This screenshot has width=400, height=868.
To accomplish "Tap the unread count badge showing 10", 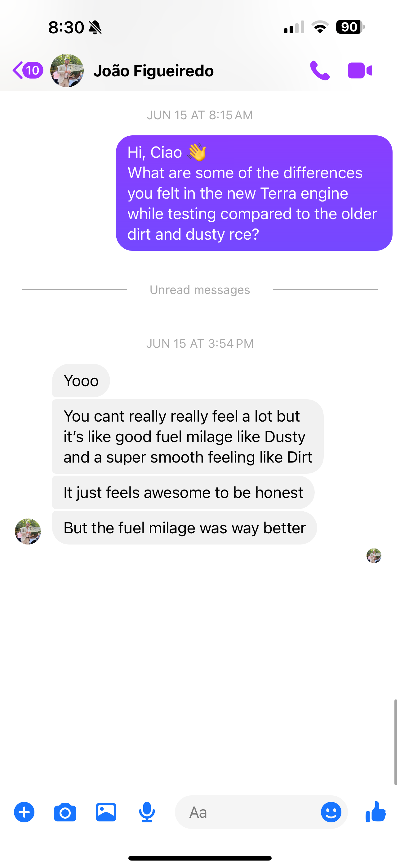I will point(33,70).
